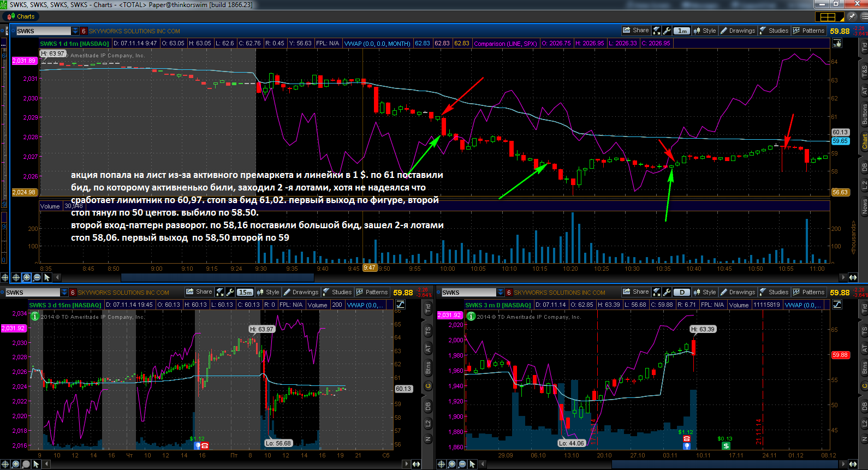
Task: Open the Drawings menu on top chart
Action: point(738,31)
